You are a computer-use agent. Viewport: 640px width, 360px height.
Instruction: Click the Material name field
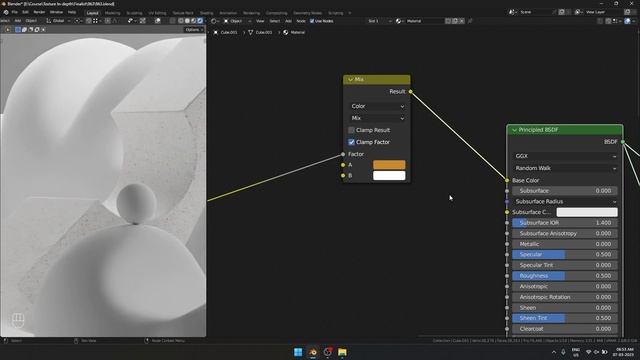[x=424, y=21]
